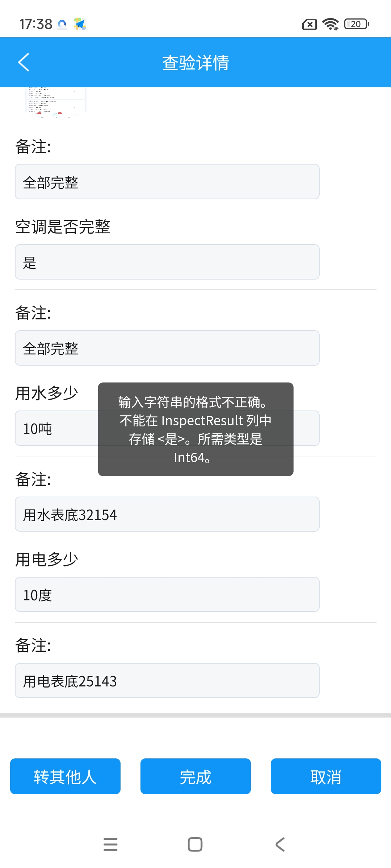This screenshot has width=391, height=868.
Task: Tap the Android home square icon
Action: coord(195,844)
